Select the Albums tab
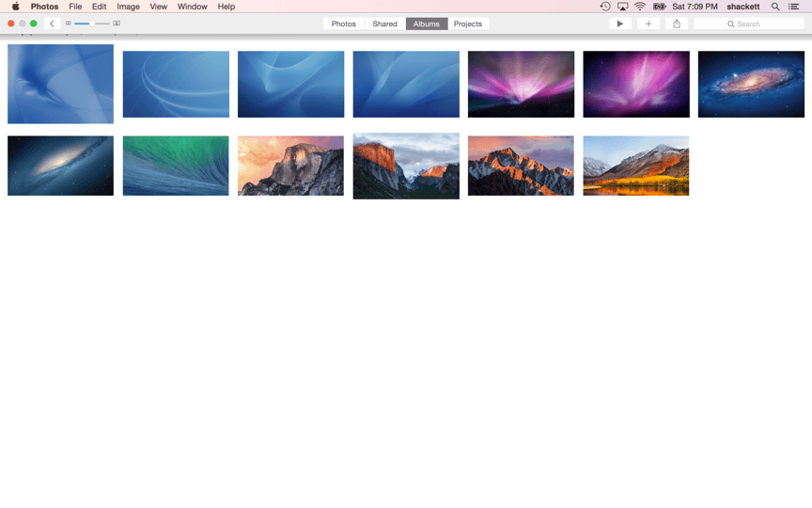This screenshot has height=508, width=812. (x=426, y=24)
